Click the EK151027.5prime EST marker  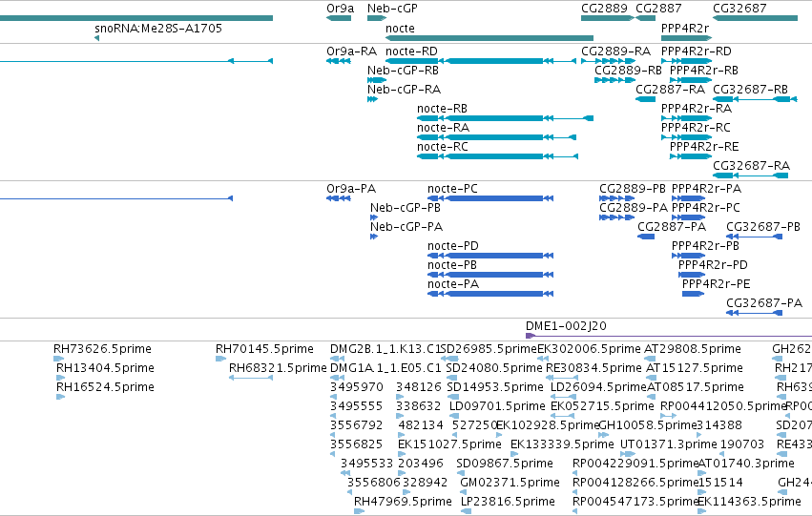coord(402,454)
